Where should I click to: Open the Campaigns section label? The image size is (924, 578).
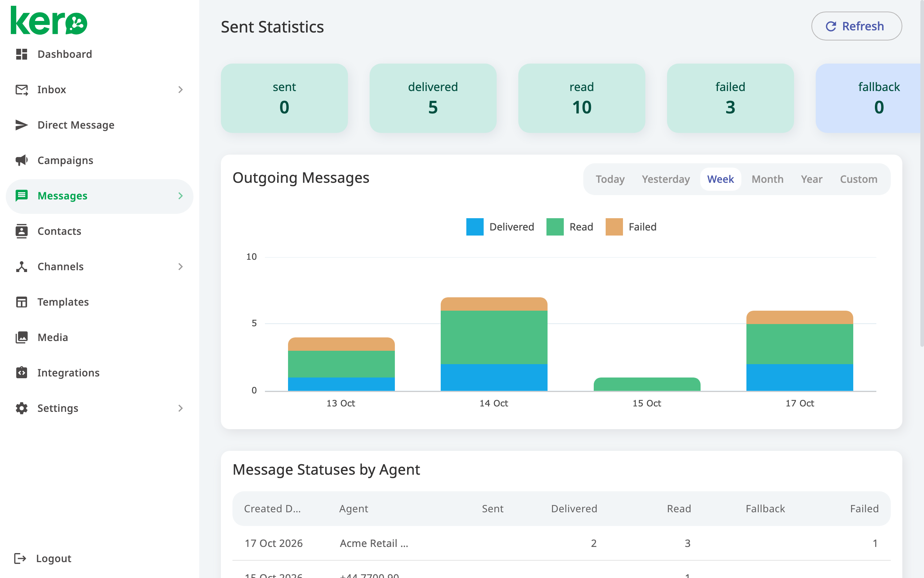click(x=65, y=160)
